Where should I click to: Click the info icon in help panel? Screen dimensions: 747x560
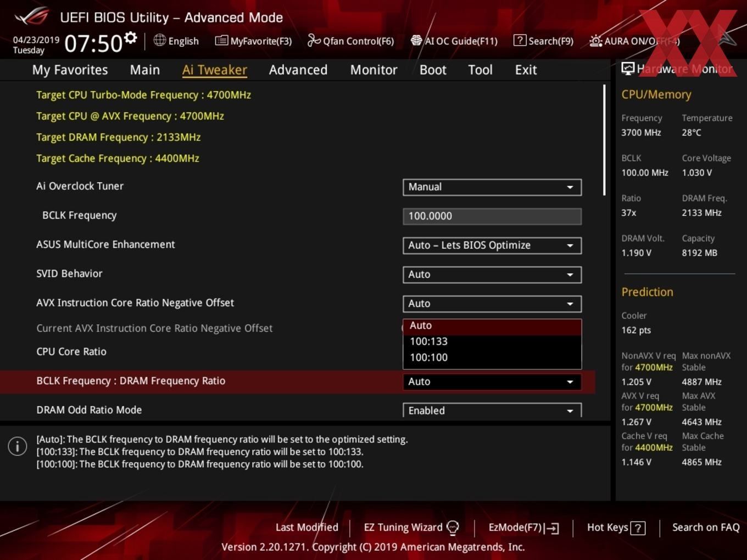click(18, 446)
